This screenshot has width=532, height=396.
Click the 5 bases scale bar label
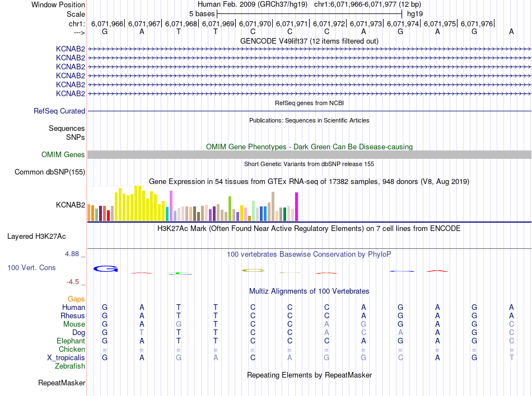[x=202, y=14]
